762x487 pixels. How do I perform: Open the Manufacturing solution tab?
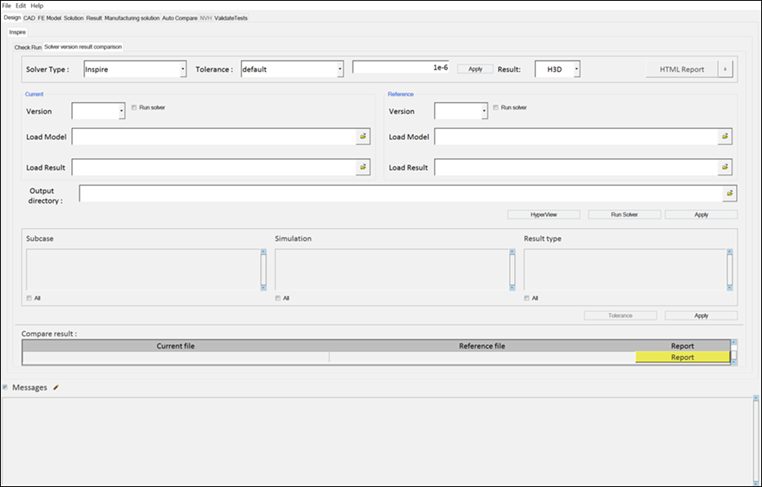point(131,18)
